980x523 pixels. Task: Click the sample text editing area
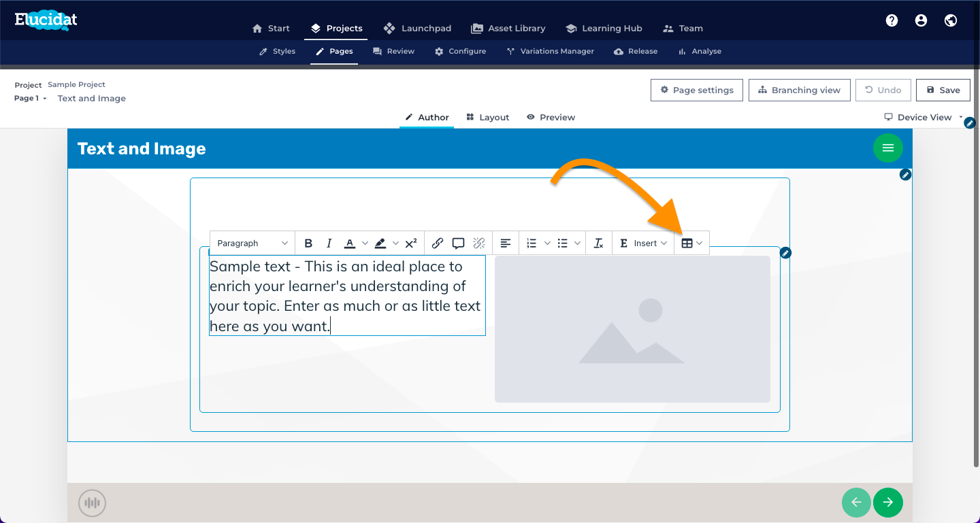click(x=347, y=296)
